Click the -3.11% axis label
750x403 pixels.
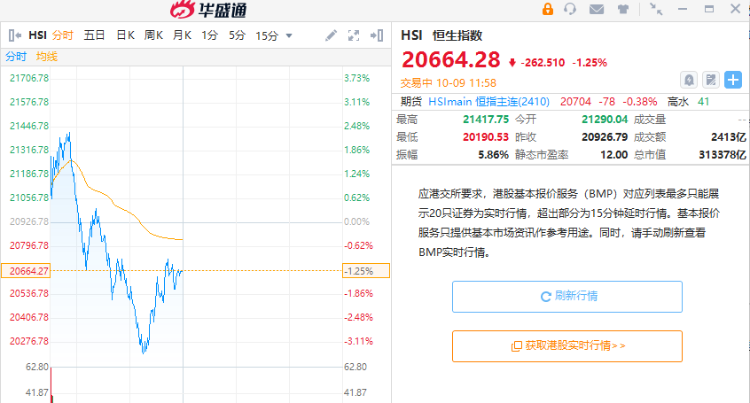[358, 341]
